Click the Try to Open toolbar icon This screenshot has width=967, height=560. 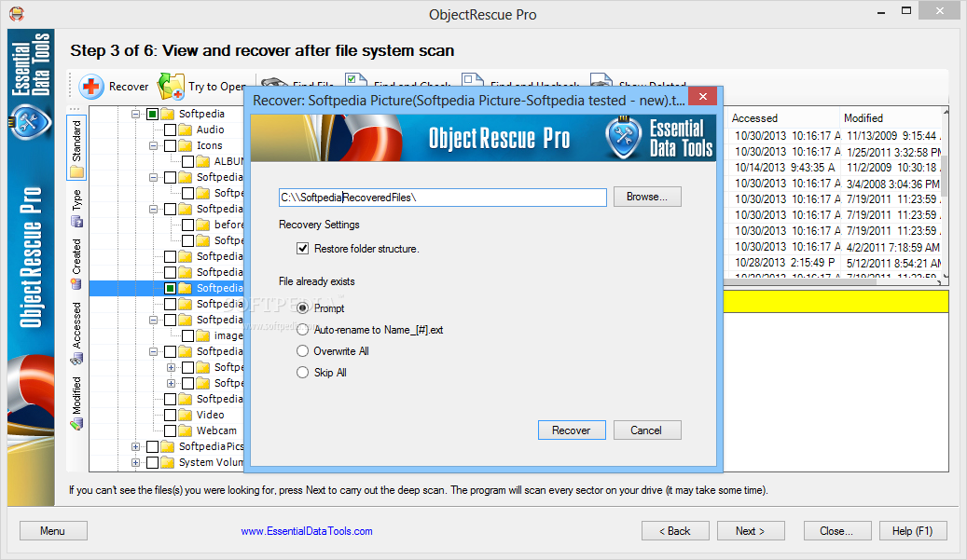(171, 87)
